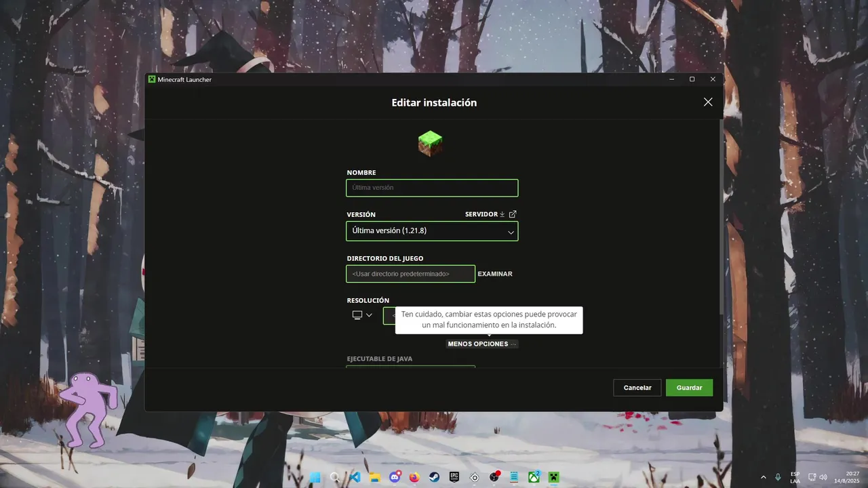
Task: Close the Editar instalación dialog with X
Action: pyautogui.click(x=708, y=102)
